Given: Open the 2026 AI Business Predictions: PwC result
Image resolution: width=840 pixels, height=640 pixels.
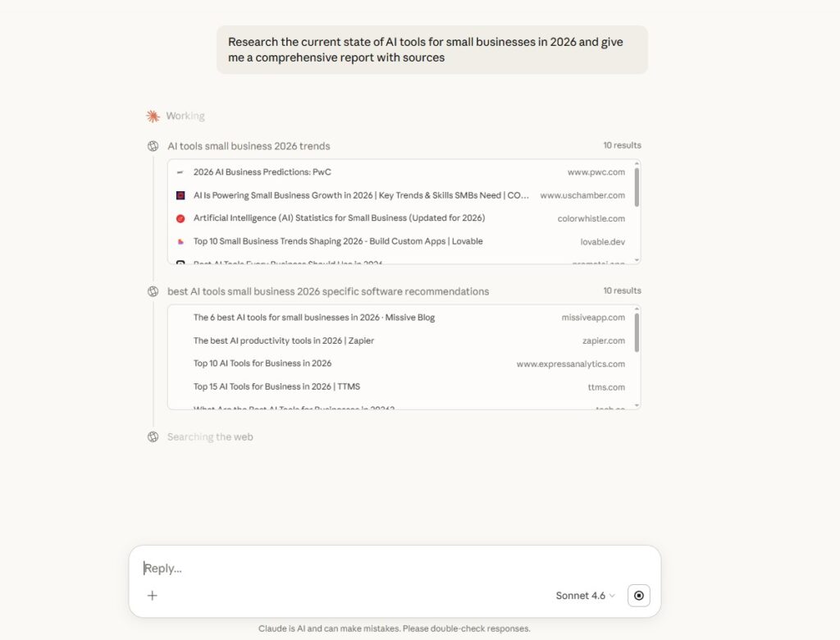Looking at the screenshot, I should click(x=262, y=172).
